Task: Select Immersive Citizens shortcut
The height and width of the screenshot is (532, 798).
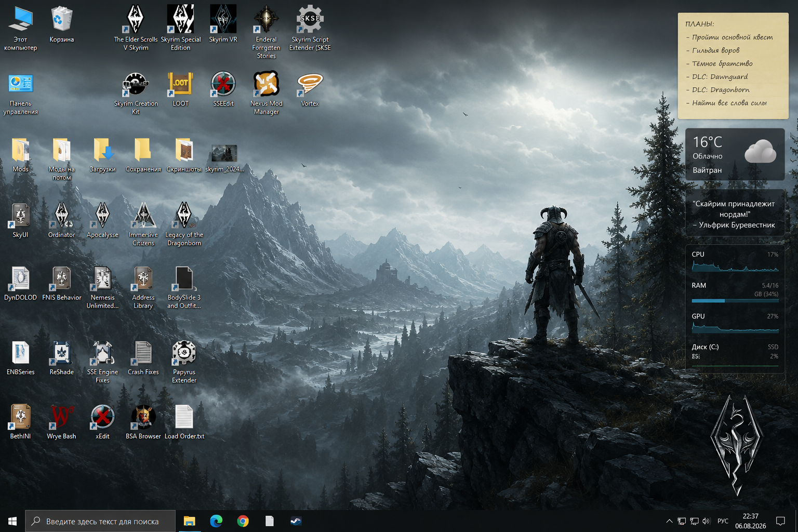Action: 143,224
